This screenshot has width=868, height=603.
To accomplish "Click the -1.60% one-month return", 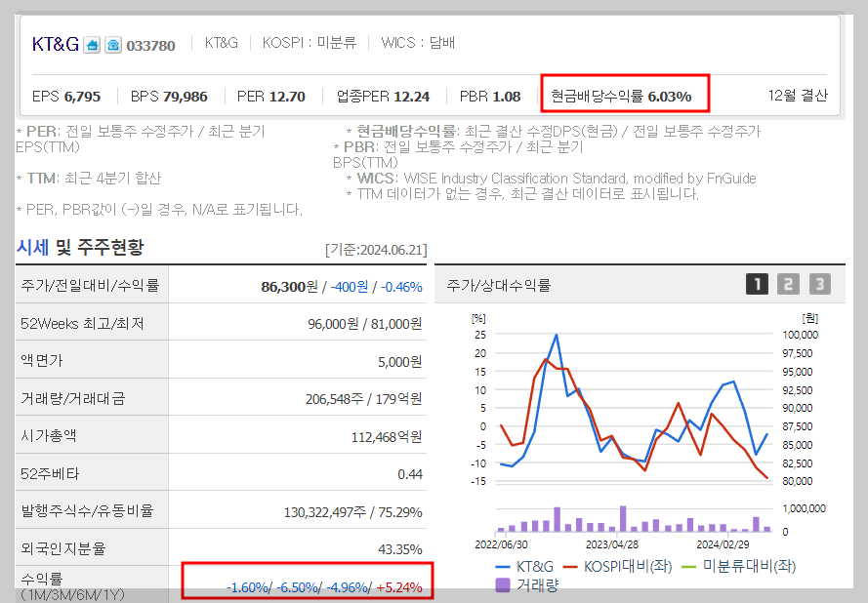I will point(247,587).
